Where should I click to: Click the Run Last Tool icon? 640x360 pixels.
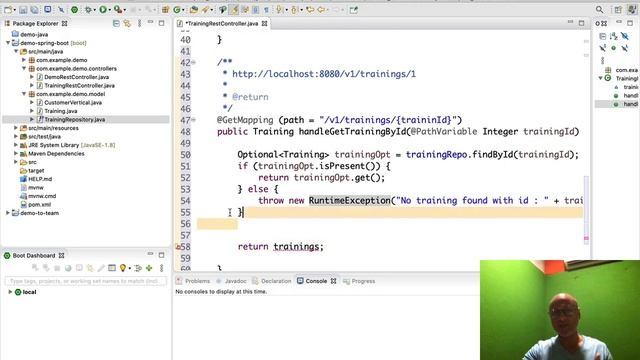118,9
